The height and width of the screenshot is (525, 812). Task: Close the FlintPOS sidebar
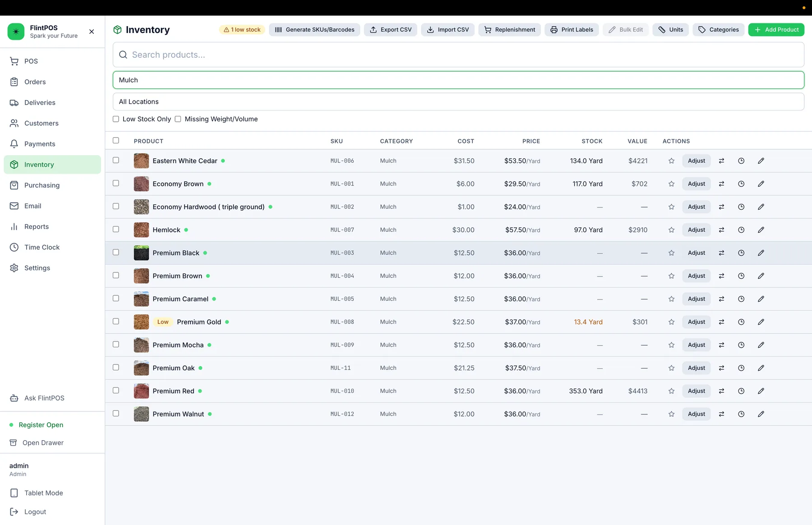coord(92,32)
